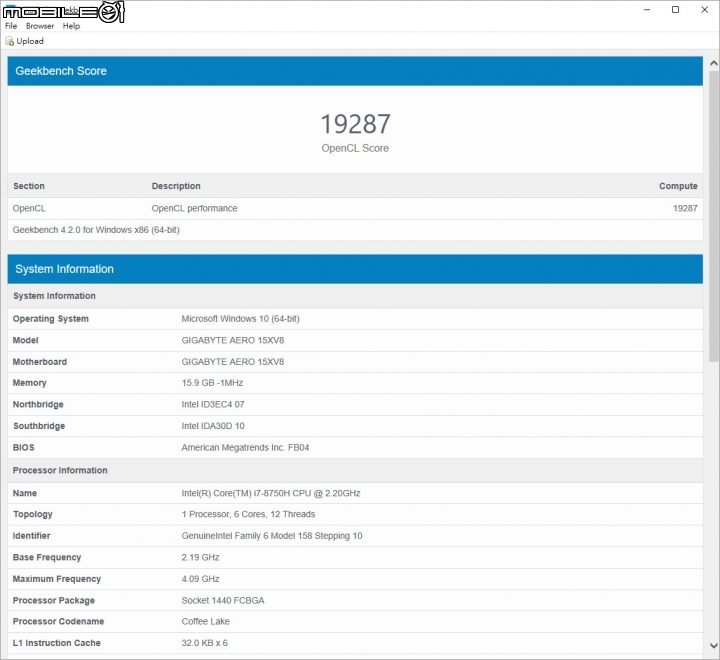Open the File menu
The image size is (720, 660).
coord(11,26)
